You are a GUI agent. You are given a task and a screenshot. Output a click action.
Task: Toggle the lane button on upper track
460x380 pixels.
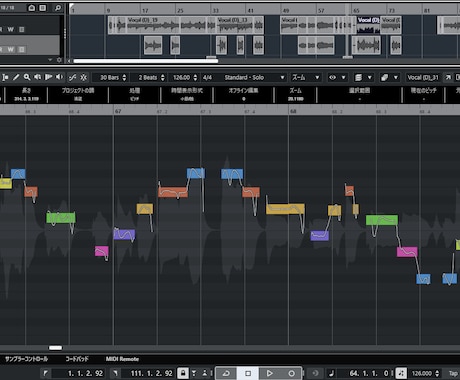tap(22, 29)
